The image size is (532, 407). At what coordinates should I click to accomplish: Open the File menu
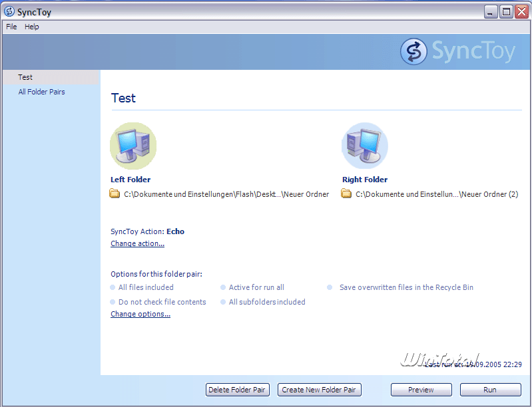click(11, 27)
